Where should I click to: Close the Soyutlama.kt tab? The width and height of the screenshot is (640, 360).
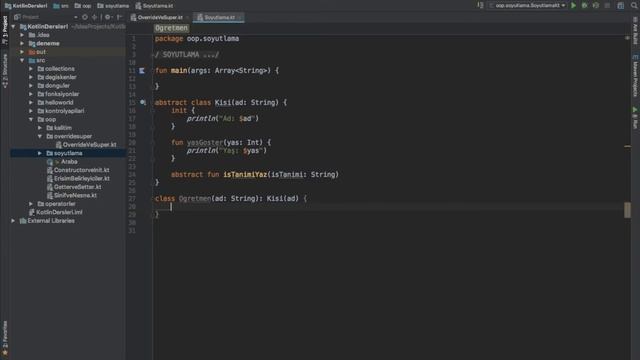click(240, 18)
